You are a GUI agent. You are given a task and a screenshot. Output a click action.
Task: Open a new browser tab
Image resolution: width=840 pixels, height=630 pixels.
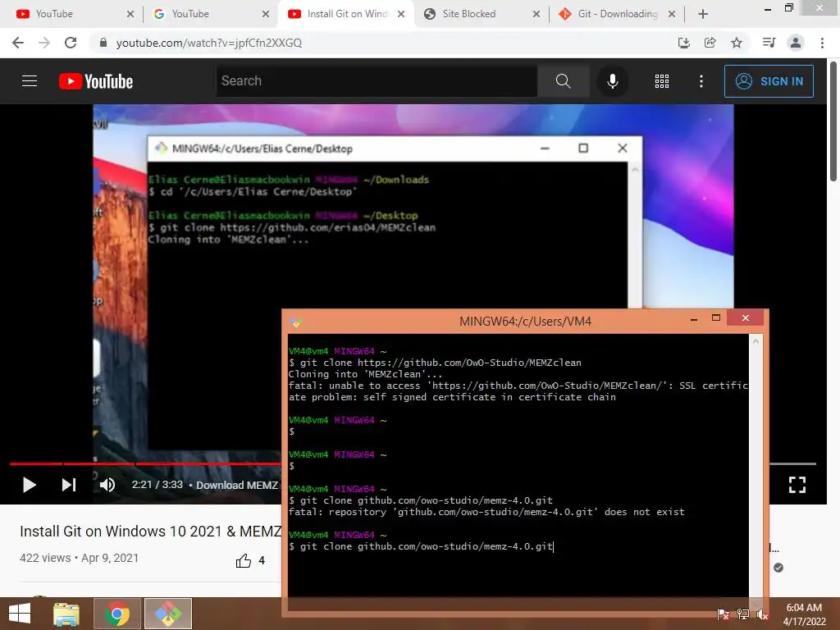click(x=703, y=14)
